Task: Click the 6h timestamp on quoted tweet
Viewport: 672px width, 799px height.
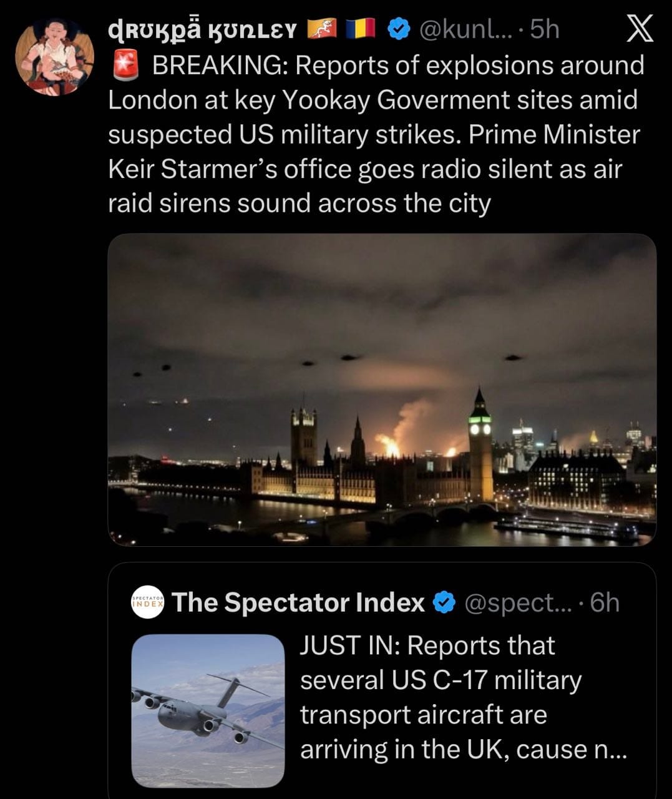Action: [605, 602]
